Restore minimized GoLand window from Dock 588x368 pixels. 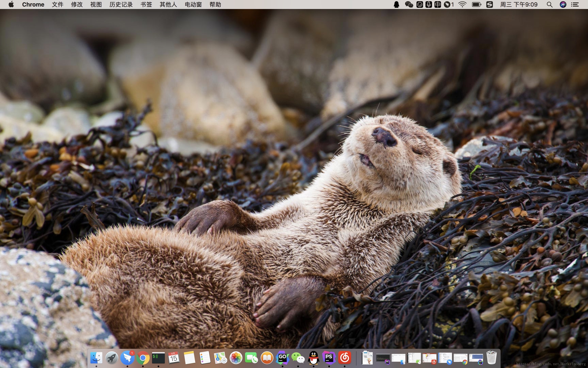click(x=476, y=358)
